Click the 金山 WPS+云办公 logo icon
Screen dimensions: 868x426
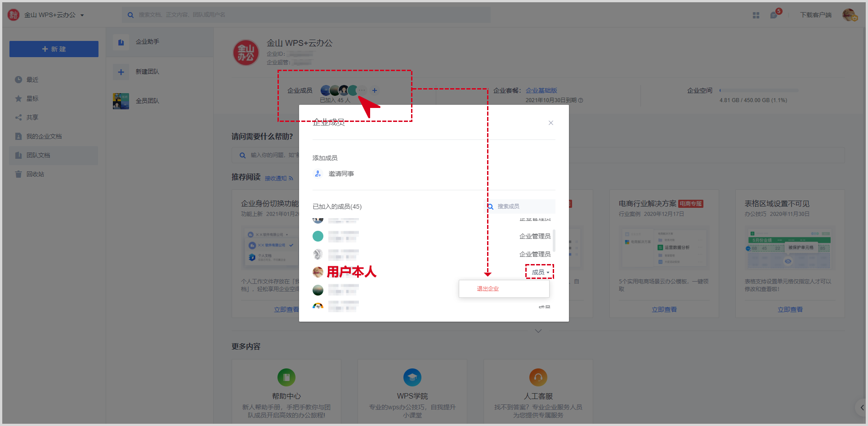(13, 15)
